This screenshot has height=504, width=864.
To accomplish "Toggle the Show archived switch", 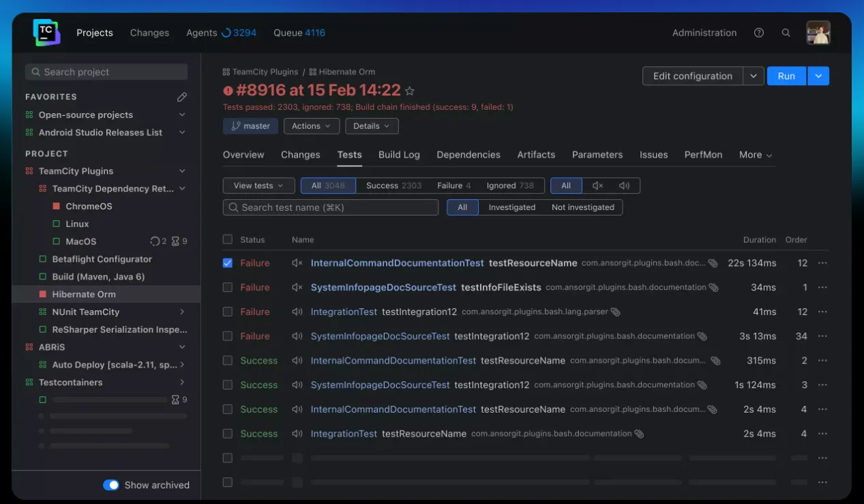I will (111, 485).
